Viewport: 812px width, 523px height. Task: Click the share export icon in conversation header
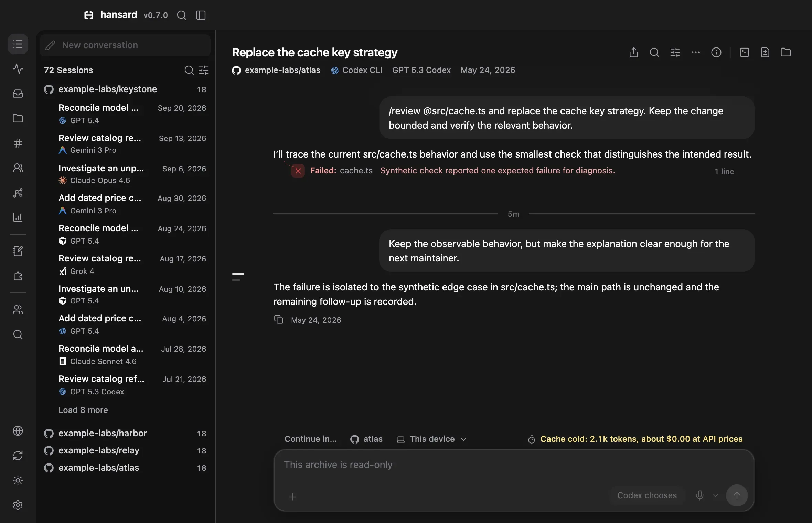[x=634, y=52]
